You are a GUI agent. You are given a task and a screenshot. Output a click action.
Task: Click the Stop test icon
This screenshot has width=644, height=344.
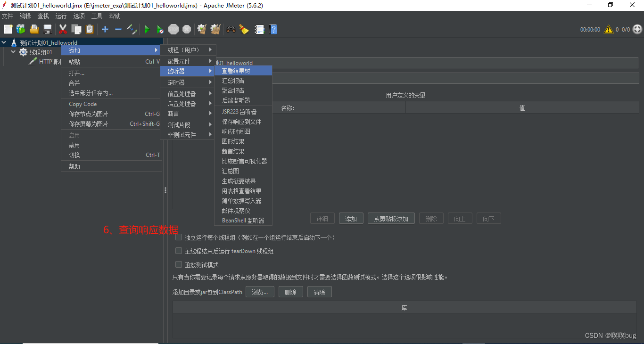(173, 29)
